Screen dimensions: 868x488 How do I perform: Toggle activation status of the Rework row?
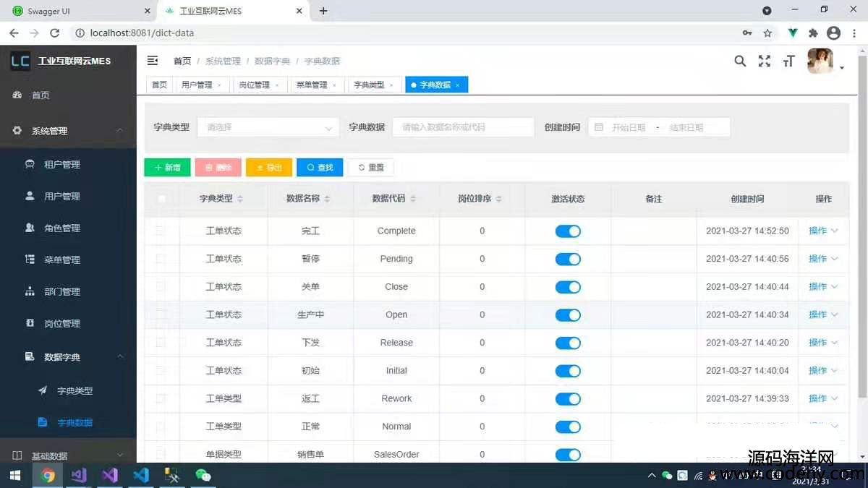point(568,399)
